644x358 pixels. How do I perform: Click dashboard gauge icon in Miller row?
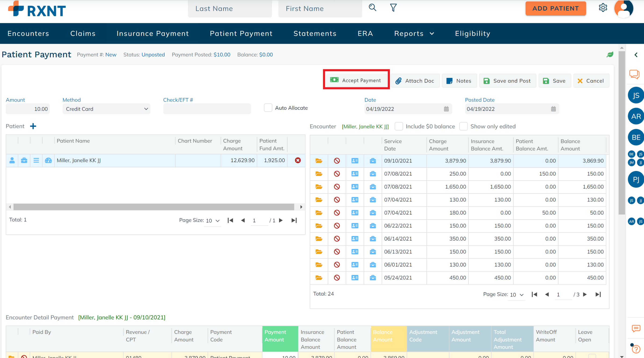click(48, 160)
